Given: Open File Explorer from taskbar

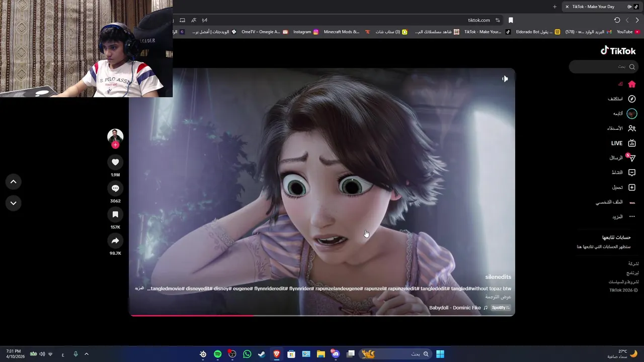Looking at the screenshot, I should tap(321, 354).
